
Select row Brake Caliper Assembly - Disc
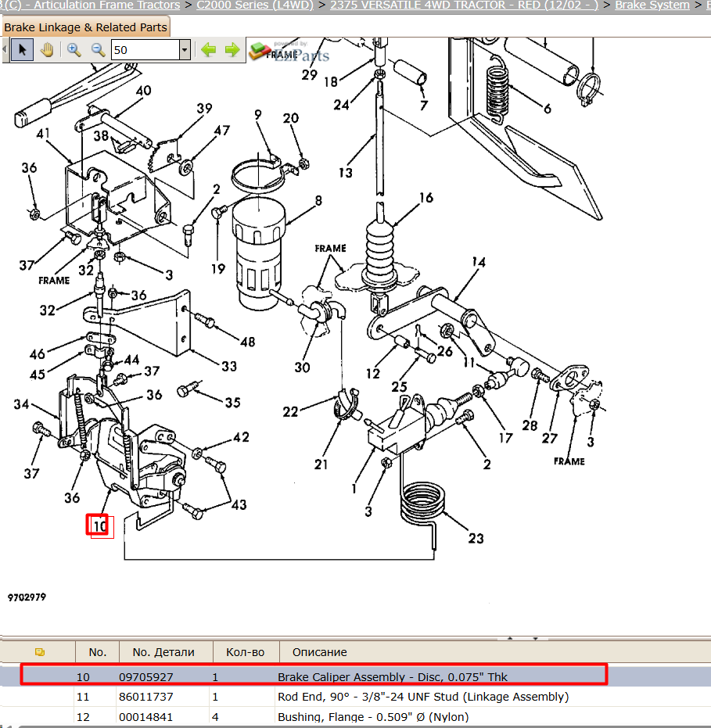coord(355,676)
